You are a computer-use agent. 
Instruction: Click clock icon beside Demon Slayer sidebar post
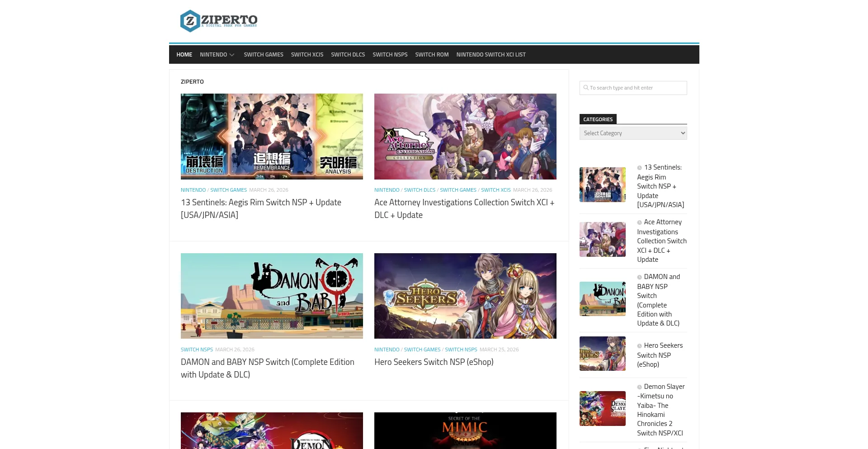[640, 387]
